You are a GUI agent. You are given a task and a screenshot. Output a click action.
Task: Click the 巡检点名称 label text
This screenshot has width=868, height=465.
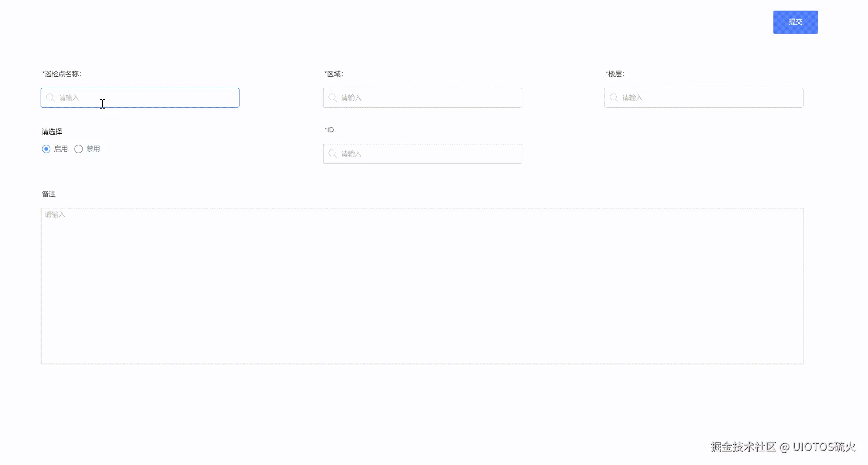62,74
